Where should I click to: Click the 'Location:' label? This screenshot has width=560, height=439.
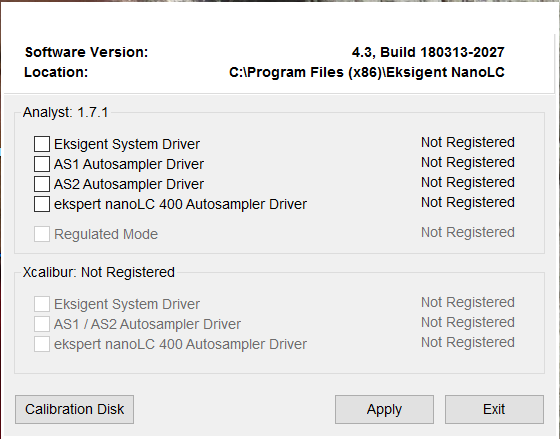[x=56, y=73]
